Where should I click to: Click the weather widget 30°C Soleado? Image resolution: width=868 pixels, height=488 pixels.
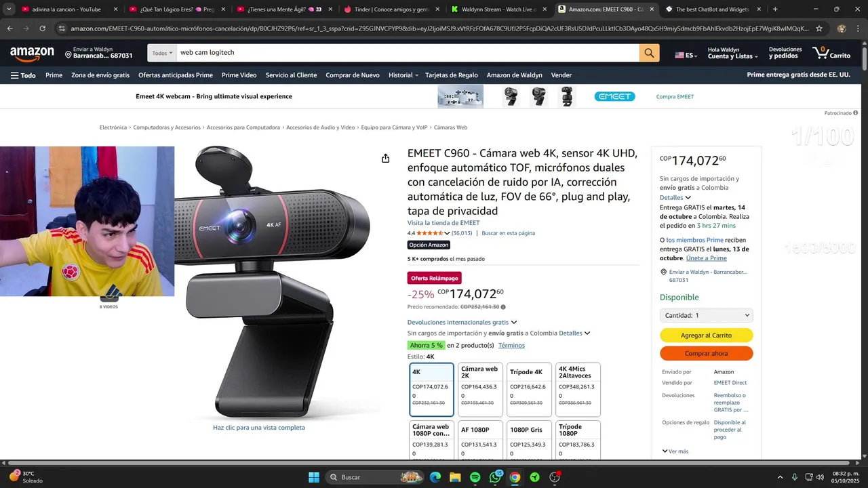click(x=26, y=477)
